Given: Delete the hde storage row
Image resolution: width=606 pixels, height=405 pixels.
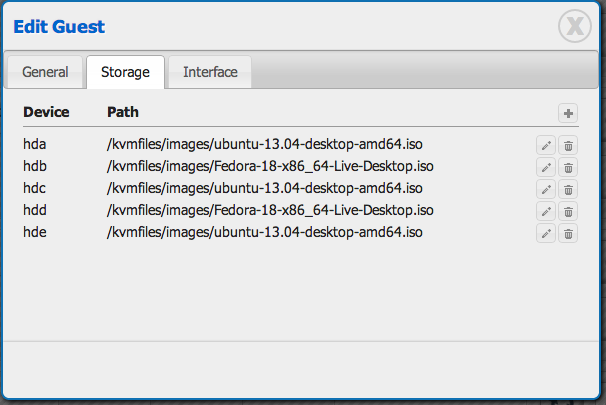Looking at the screenshot, I should tap(568, 233).
